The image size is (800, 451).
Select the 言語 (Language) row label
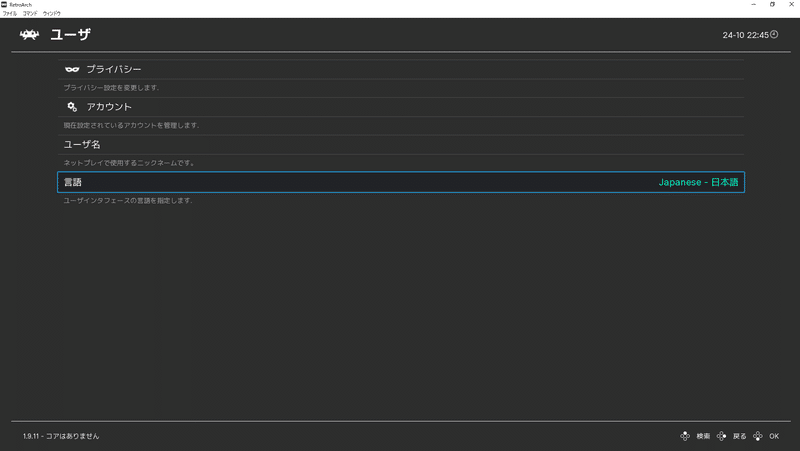[x=73, y=183]
